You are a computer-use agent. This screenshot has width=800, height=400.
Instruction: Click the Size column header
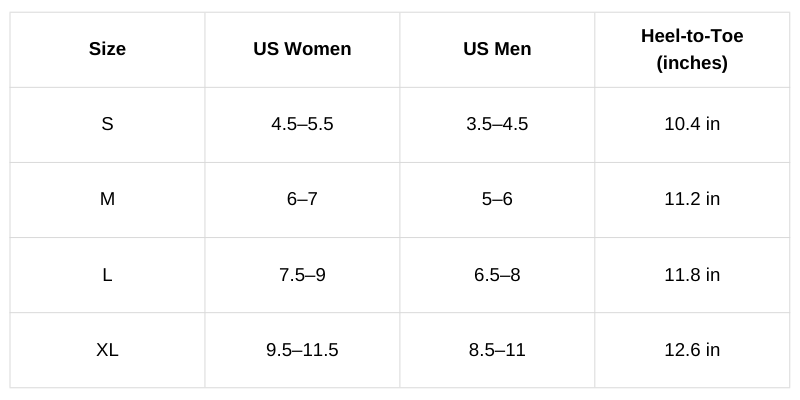[107, 49]
